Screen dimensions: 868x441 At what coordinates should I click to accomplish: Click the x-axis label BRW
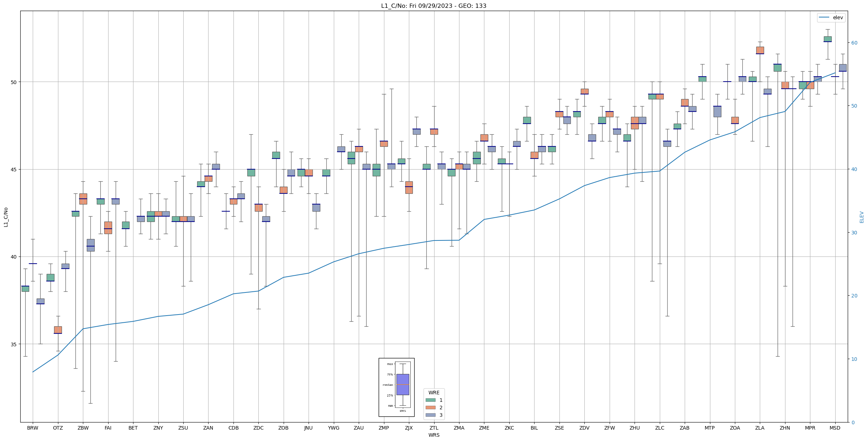click(33, 428)
